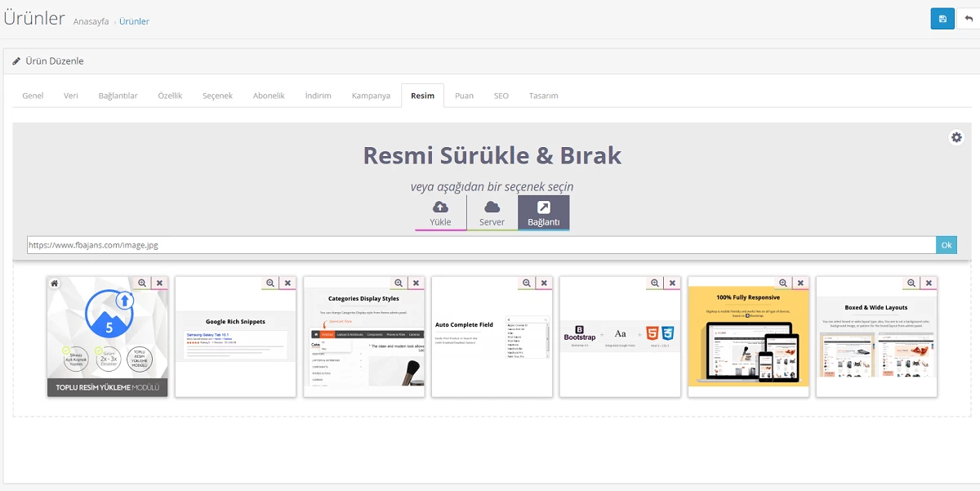The width and height of the screenshot is (980, 491).
Task: Click the back arrow icon top right
Action: 969,17
